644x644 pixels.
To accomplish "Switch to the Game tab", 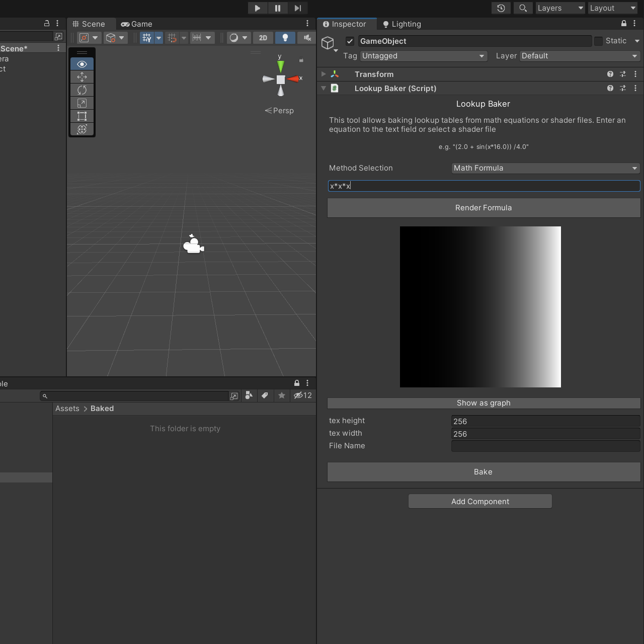I will [x=136, y=24].
